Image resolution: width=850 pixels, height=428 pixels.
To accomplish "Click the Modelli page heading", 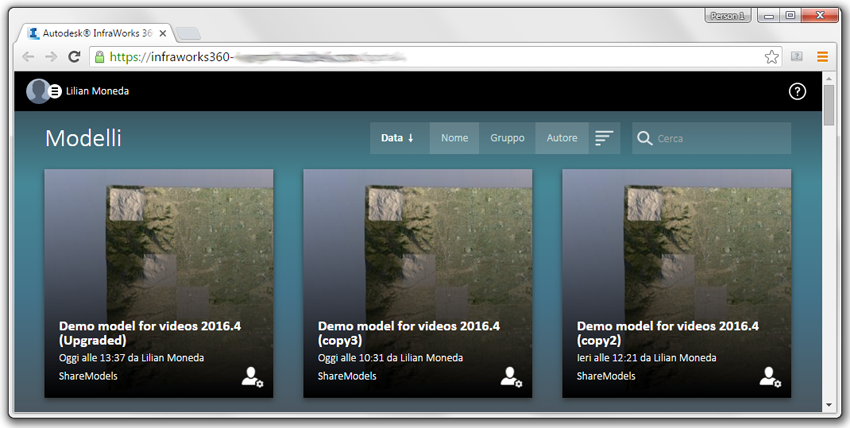I will click(83, 138).
